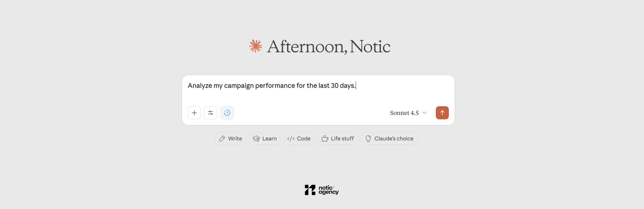Select the Learn suggestion label
644x209 pixels.
[269, 139]
